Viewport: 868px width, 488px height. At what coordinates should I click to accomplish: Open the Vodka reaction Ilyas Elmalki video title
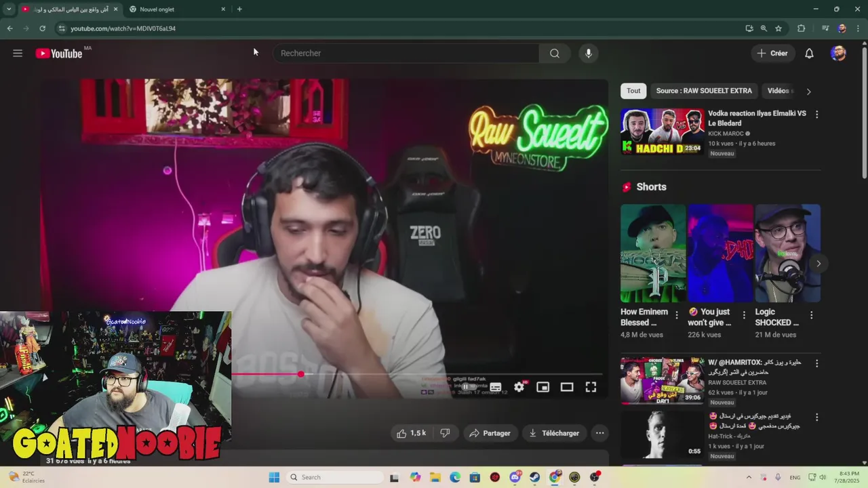[x=757, y=119]
